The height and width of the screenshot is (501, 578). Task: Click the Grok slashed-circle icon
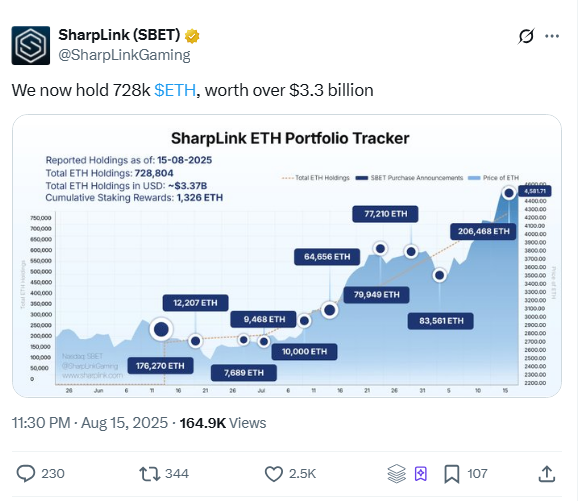click(x=526, y=36)
